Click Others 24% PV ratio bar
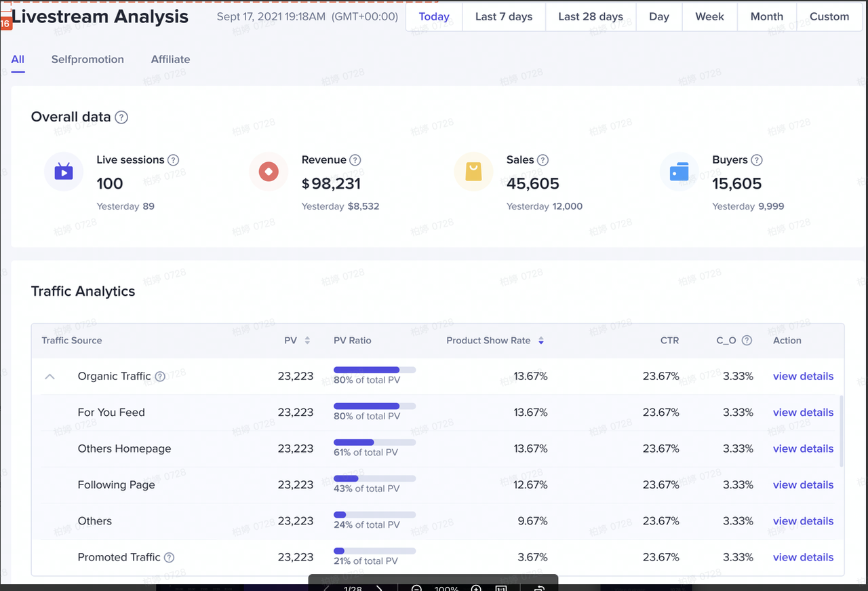The width and height of the screenshot is (868, 591). [374, 515]
